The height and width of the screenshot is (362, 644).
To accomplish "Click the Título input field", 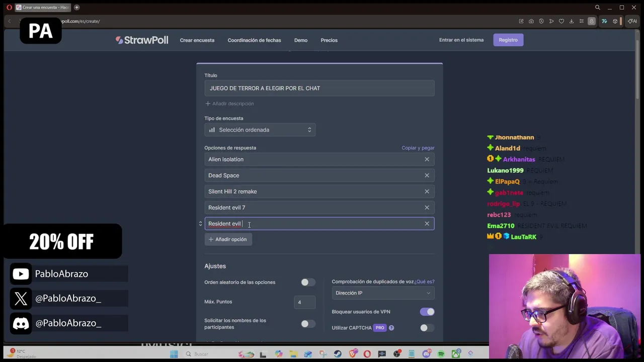I will click(319, 88).
